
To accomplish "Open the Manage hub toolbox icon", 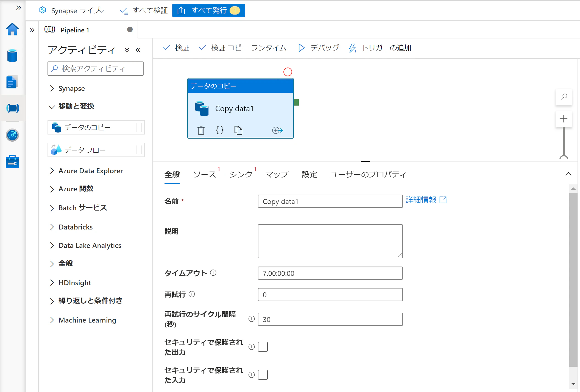I will coord(12,162).
